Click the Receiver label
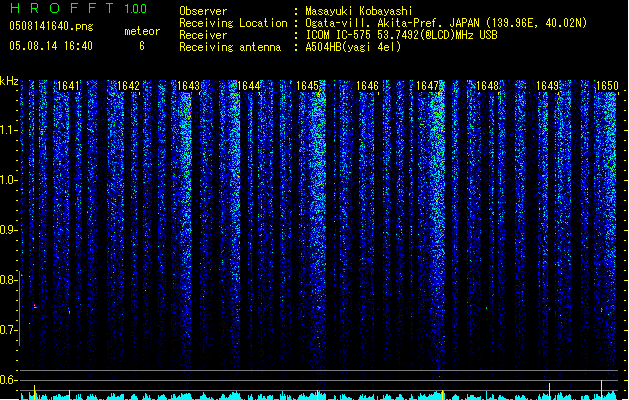629x400 pixels. coord(203,35)
